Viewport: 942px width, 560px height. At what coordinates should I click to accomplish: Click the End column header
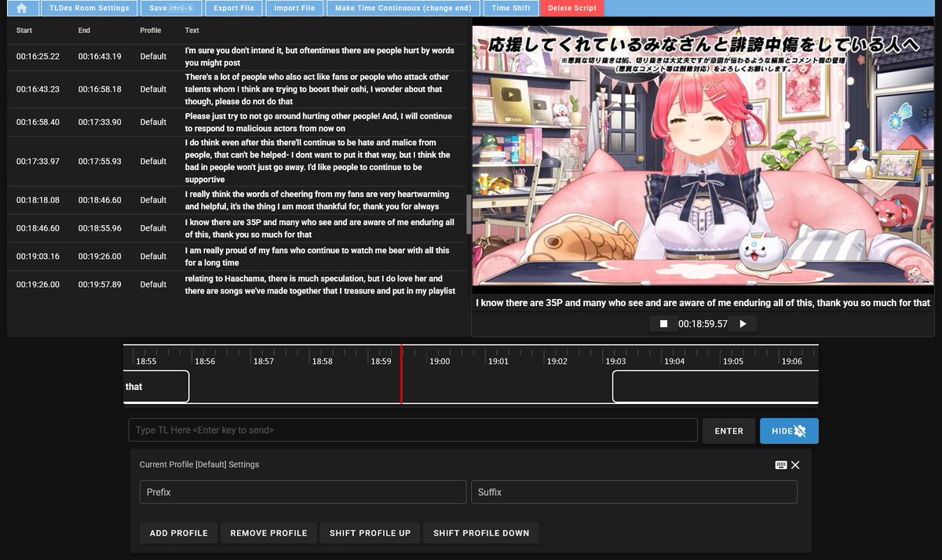84,31
